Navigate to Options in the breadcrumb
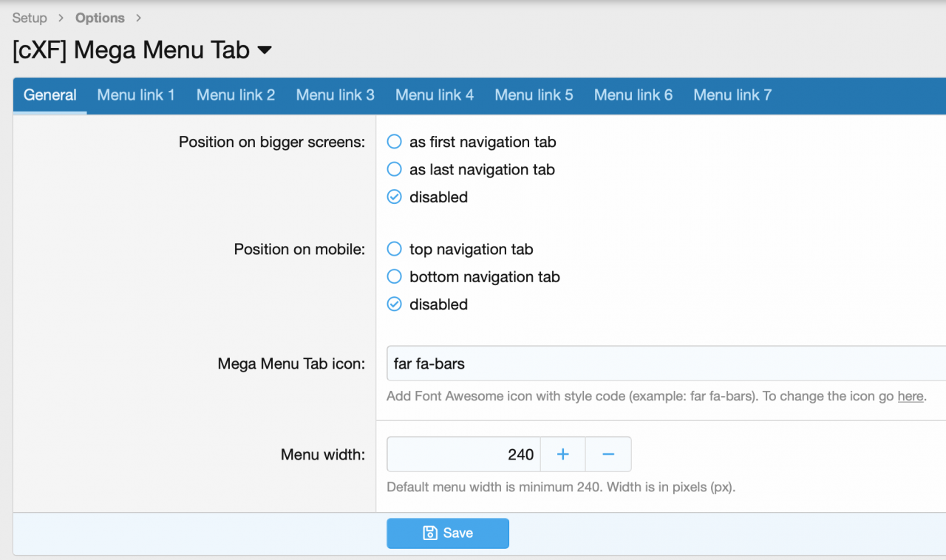The image size is (946, 560). tap(100, 18)
